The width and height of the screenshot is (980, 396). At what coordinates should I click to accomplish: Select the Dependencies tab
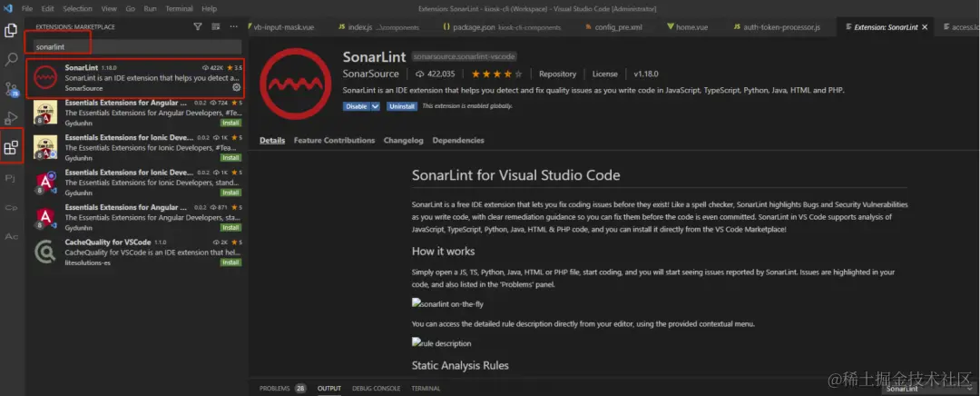pos(458,140)
